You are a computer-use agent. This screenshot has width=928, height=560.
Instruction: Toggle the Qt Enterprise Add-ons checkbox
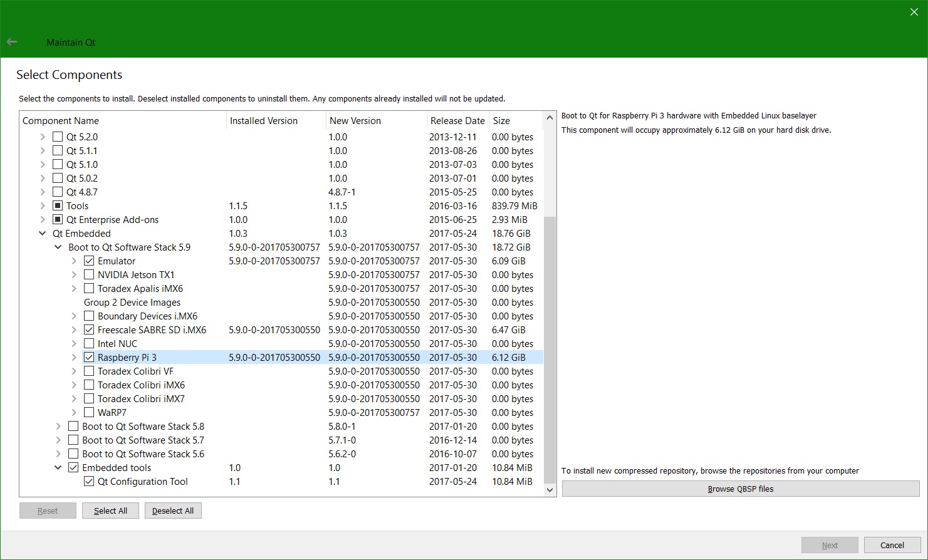58,219
